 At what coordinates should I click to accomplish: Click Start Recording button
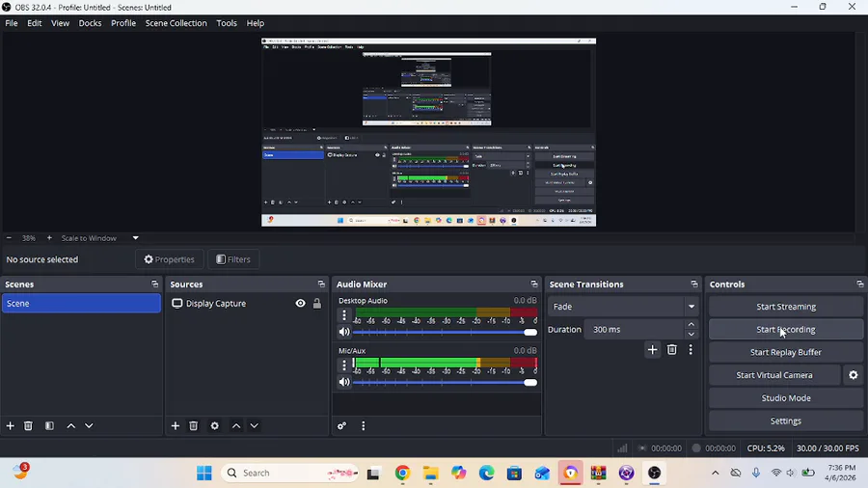pyautogui.click(x=785, y=329)
